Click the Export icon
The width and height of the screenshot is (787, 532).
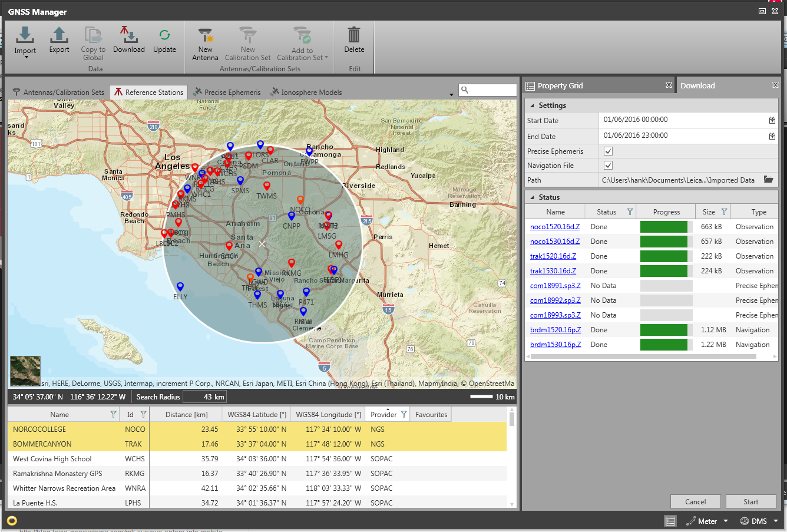pos(59,38)
